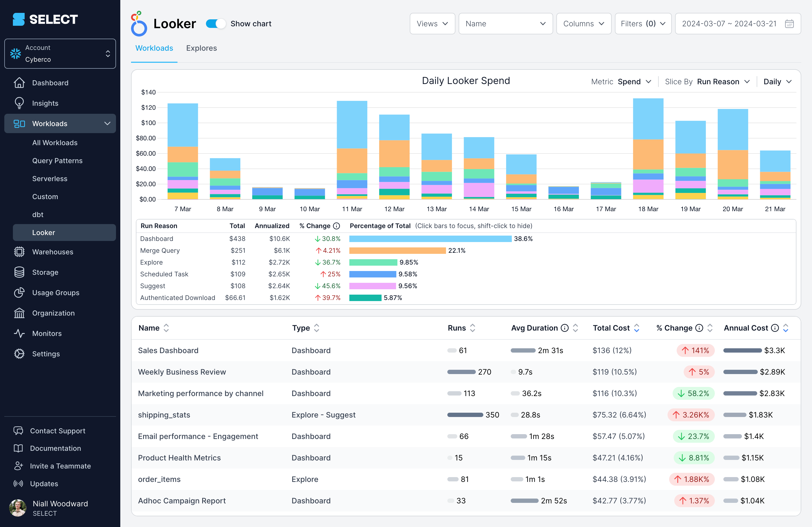This screenshot has height=527, width=812.
Task: Open the Slice By Run Reason dropdown
Action: (x=723, y=82)
